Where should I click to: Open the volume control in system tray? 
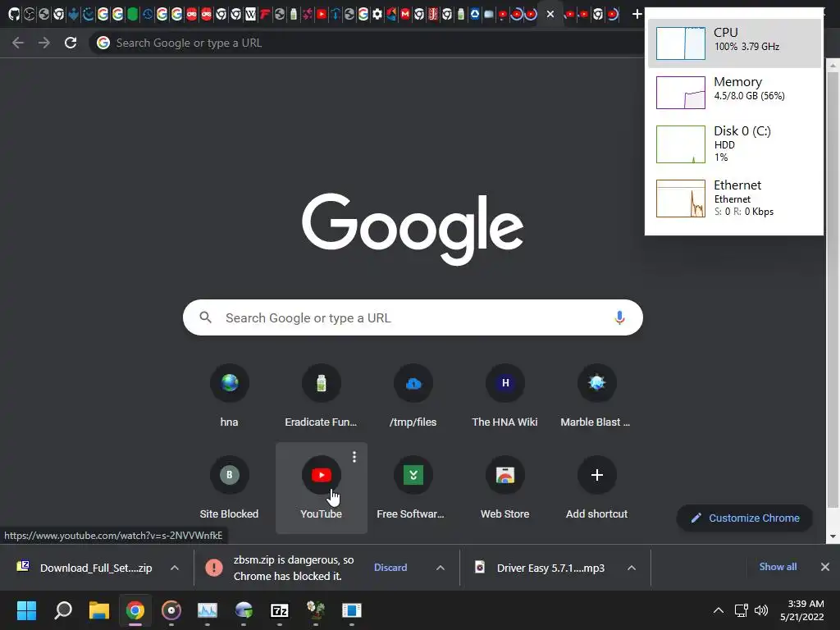pyautogui.click(x=760, y=610)
